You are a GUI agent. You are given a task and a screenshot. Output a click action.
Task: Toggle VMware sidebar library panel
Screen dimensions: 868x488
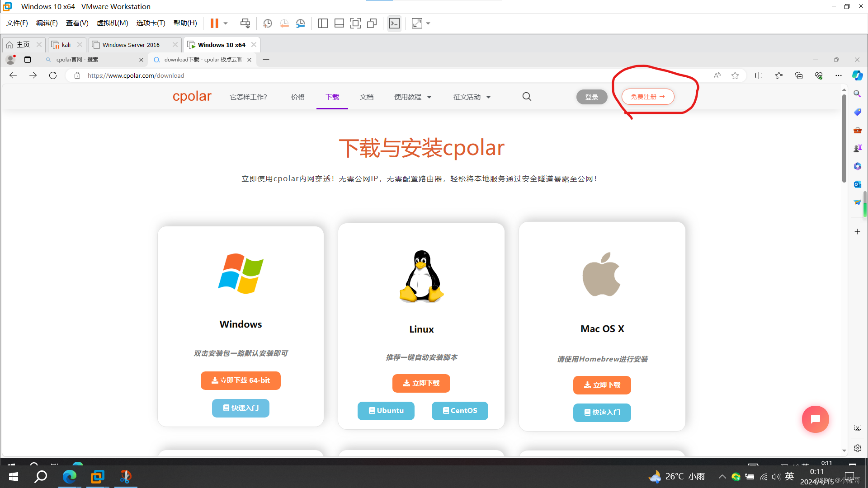(x=323, y=23)
